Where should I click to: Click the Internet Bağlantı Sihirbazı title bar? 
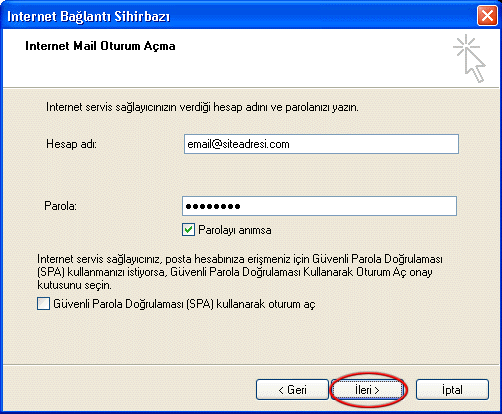[x=240, y=16]
